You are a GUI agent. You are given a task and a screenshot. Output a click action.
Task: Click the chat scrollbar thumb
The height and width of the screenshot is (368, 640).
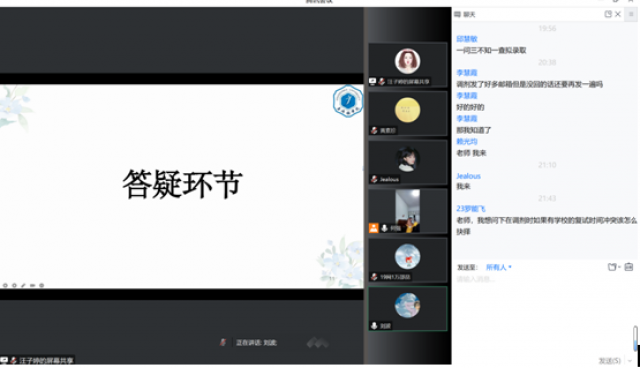636,338
